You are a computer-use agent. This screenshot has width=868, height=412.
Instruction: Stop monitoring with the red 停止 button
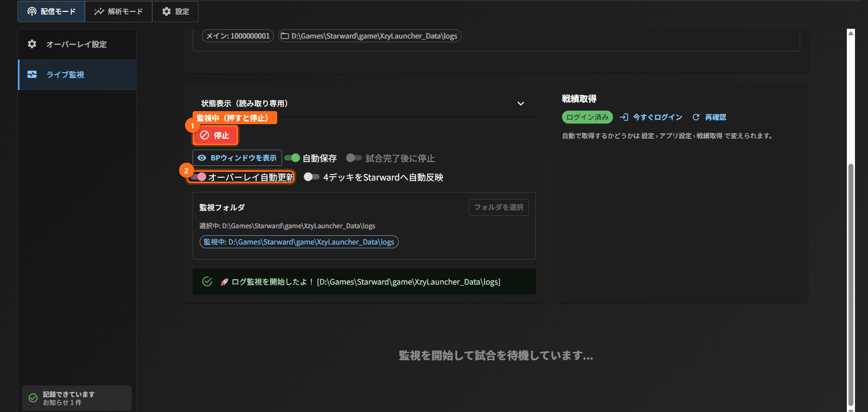[215, 135]
